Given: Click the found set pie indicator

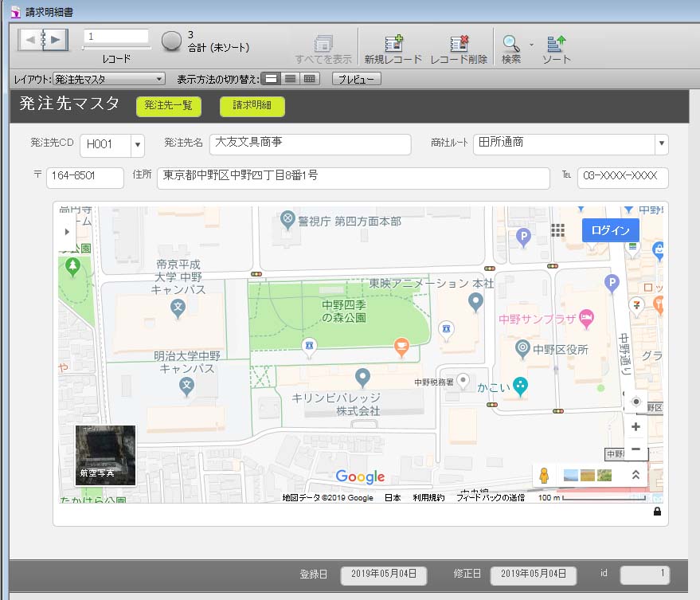Looking at the screenshot, I should tap(171, 41).
